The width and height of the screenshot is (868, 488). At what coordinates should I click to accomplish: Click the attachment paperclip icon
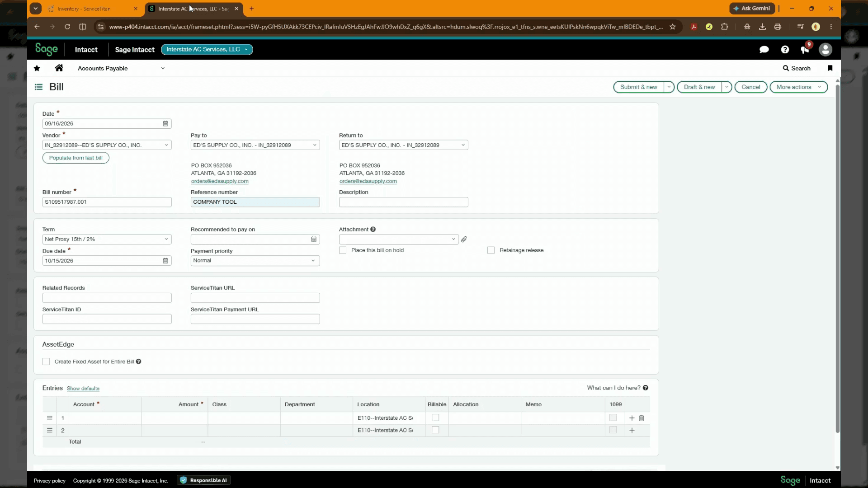point(464,239)
